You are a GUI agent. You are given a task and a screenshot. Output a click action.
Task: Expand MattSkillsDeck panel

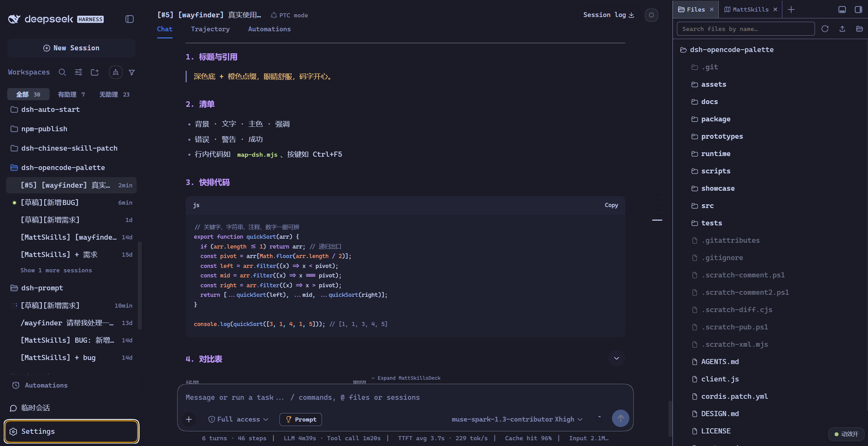(406, 378)
